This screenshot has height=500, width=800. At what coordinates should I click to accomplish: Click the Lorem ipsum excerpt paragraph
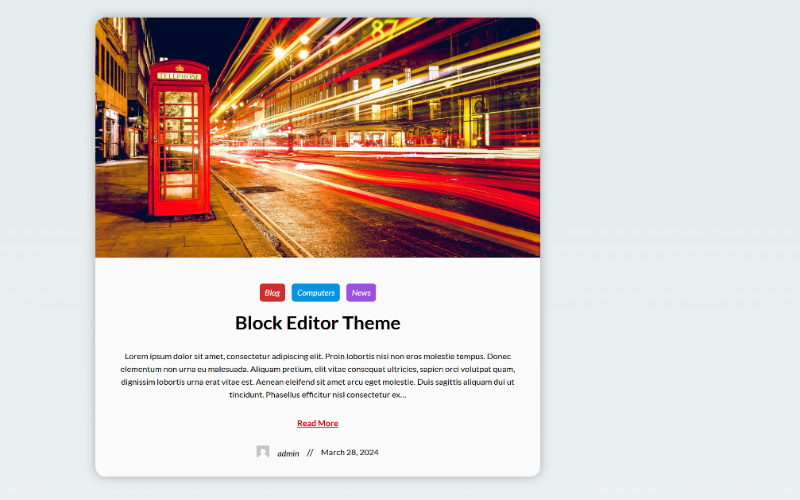click(x=317, y=375)
